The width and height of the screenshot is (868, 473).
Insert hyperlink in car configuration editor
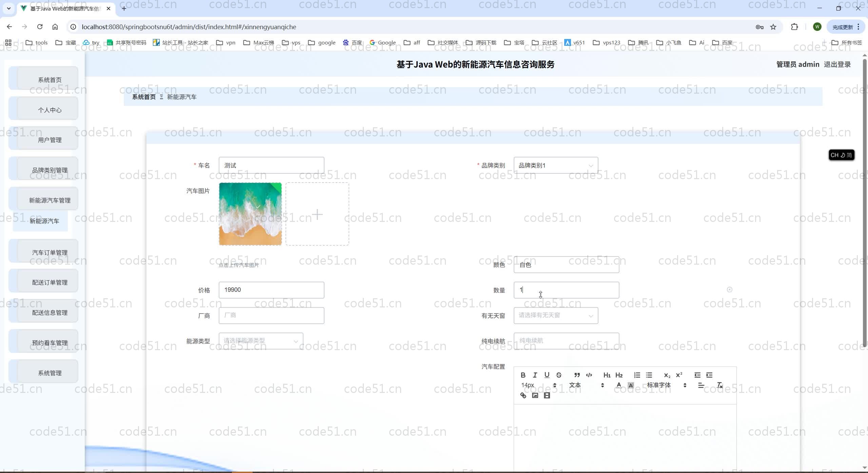[x=523, y=395]
